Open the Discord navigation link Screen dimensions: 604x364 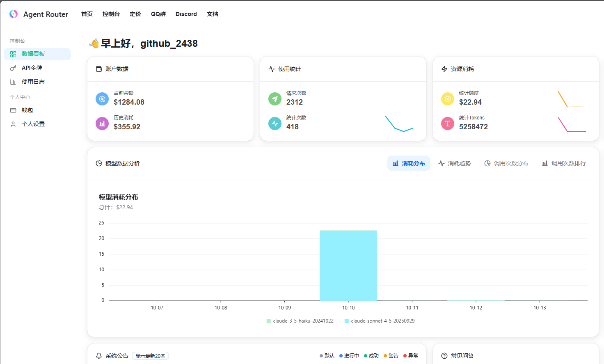186,14
